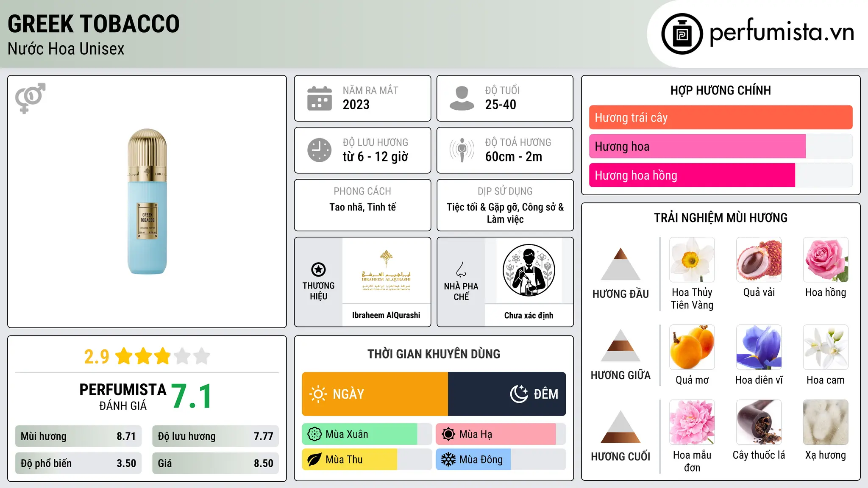Click the Quả mơ apricot note image
Screen dimensions: 868x488
coord(692,347)
